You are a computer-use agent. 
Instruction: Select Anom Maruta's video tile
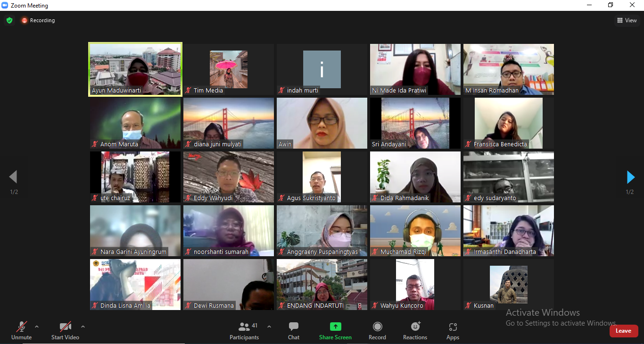pos(135,123)
